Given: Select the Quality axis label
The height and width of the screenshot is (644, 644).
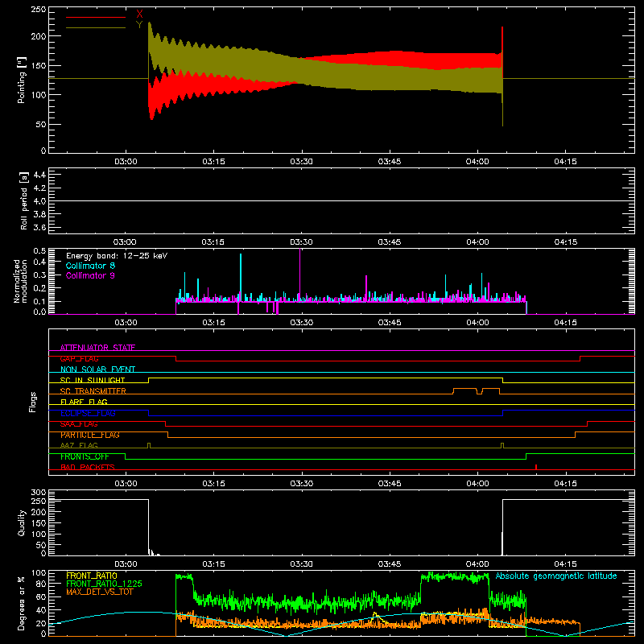Looking at the screenshot, I should pyautogui.click(x=22, y=522).
